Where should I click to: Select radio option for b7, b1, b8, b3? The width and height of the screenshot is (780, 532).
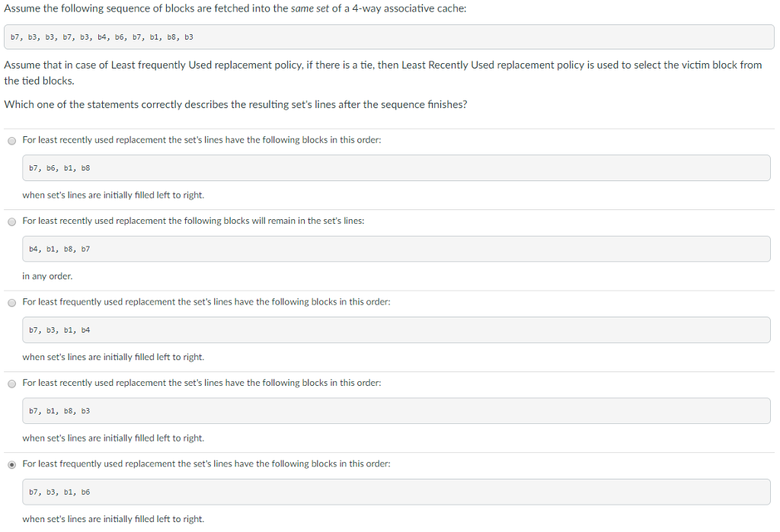point(11,384)
